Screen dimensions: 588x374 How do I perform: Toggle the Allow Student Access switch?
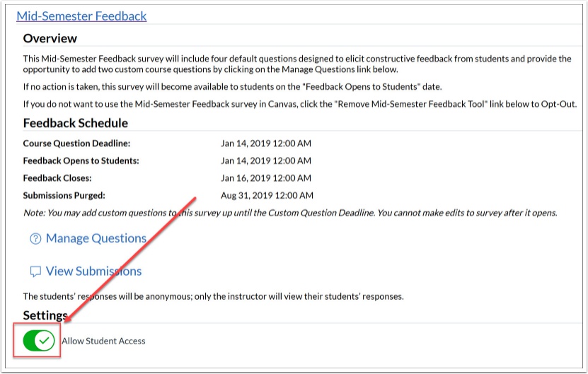tap(39, 340)
